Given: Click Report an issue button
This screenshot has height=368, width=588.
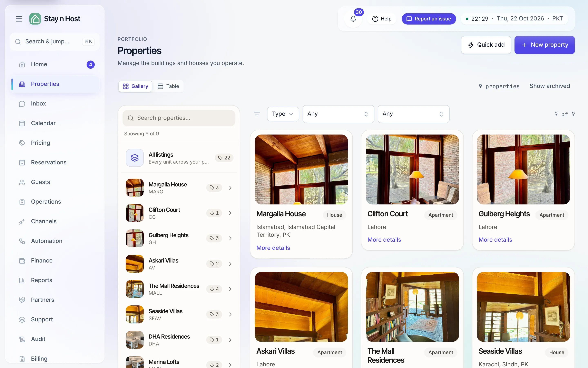Looking at the screenshot, I should pos(429,19).
